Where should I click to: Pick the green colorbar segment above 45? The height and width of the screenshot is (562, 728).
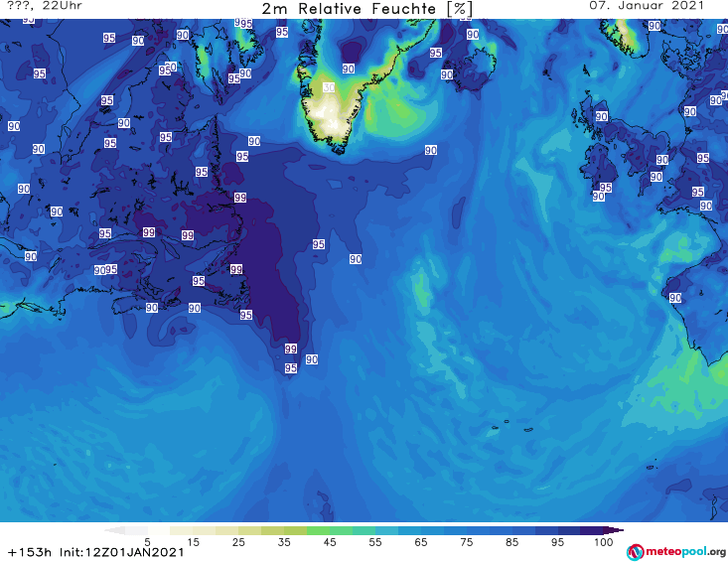pos(318,530)
